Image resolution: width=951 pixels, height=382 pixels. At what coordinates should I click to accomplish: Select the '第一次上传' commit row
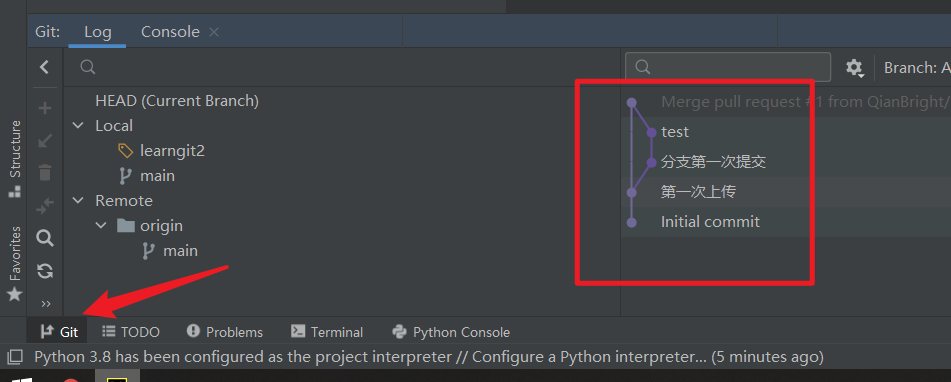[786, 192]
